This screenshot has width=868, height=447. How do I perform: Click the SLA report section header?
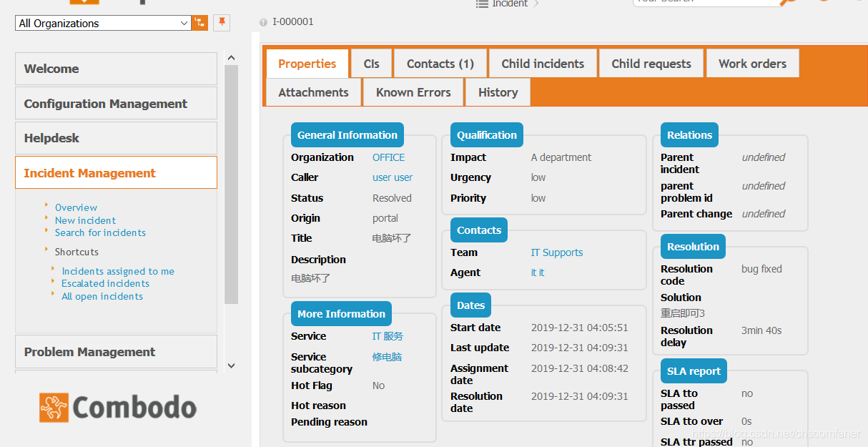coord(694,370)
